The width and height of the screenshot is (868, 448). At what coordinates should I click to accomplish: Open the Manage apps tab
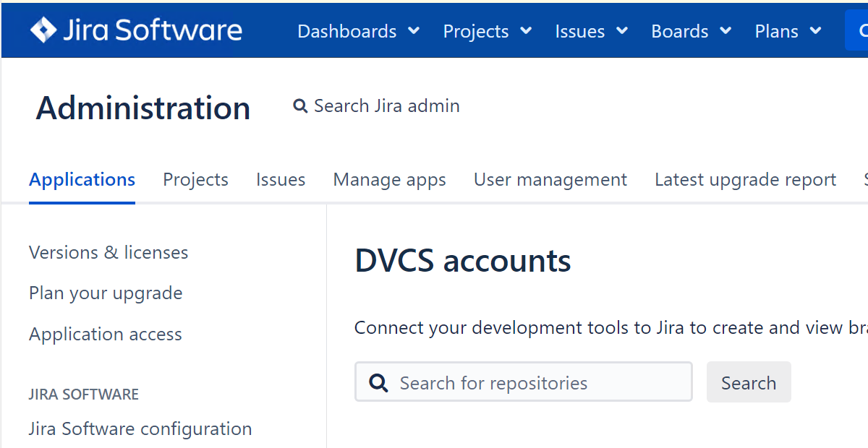(389, 179)
